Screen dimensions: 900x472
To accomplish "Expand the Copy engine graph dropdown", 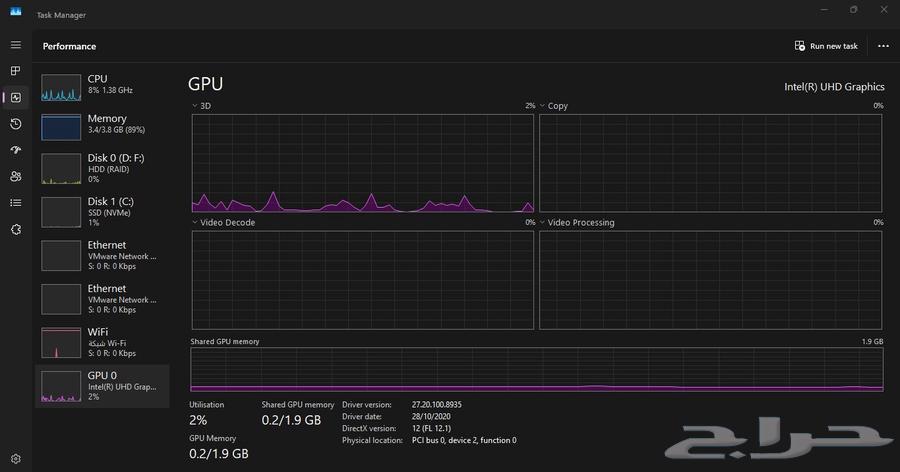I will 543,106.
